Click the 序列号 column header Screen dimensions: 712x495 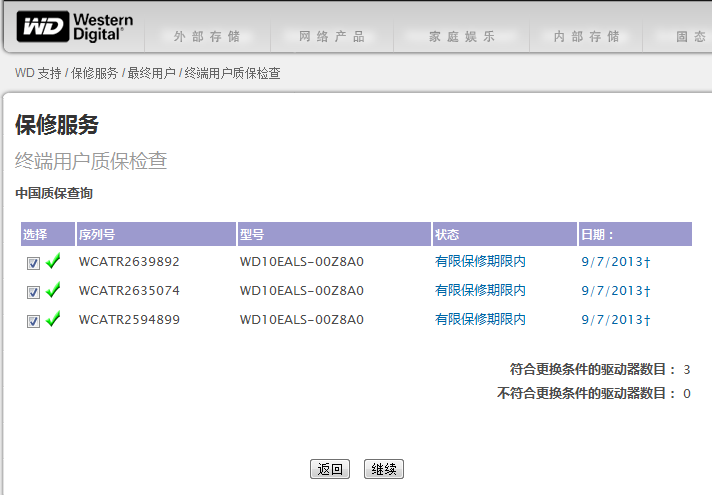coord(156,234)
